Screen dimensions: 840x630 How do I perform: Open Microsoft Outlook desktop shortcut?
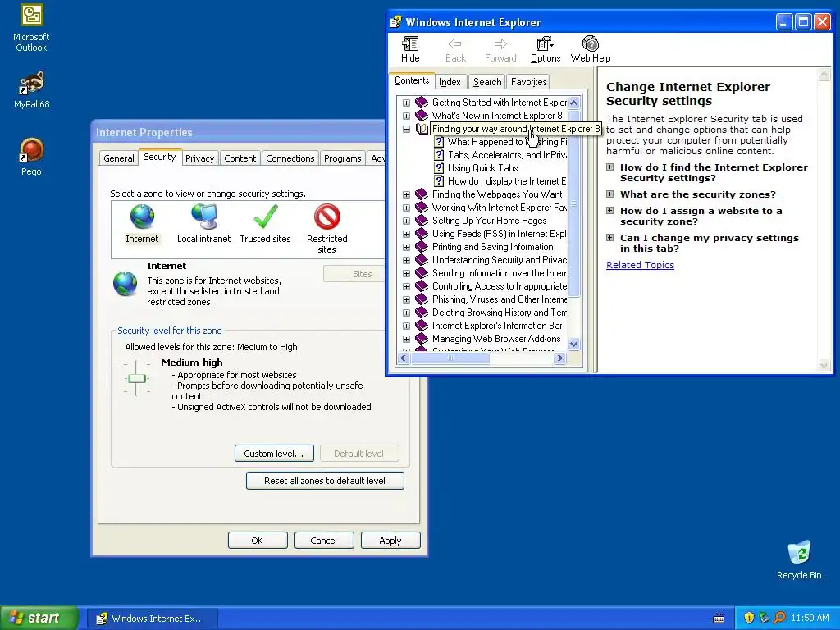[31, 16]
